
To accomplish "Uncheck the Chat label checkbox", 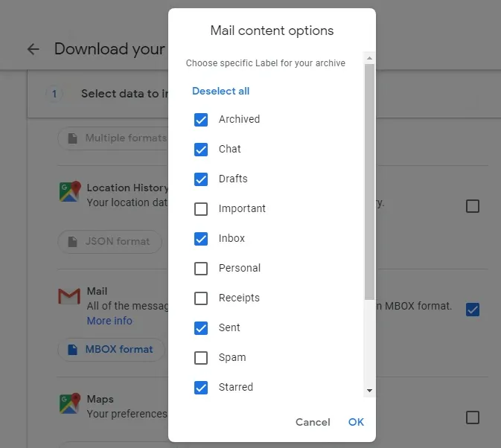I will pos(201,150).
